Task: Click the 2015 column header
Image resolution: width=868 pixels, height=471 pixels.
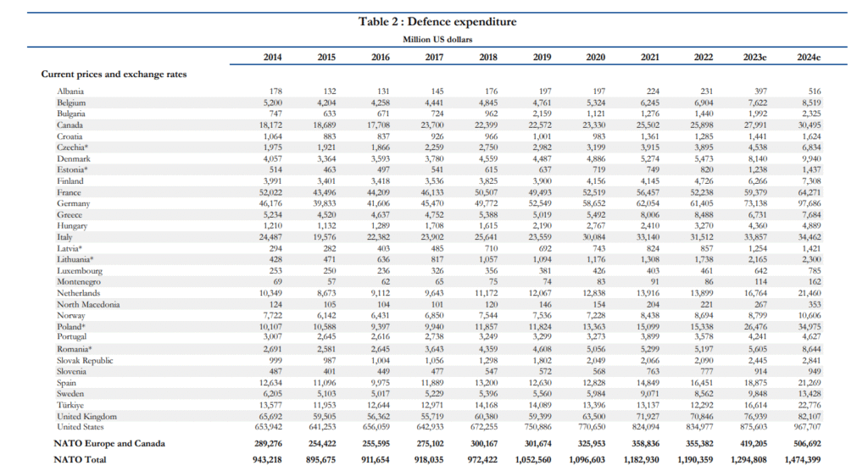Action: tap(326, 57)
